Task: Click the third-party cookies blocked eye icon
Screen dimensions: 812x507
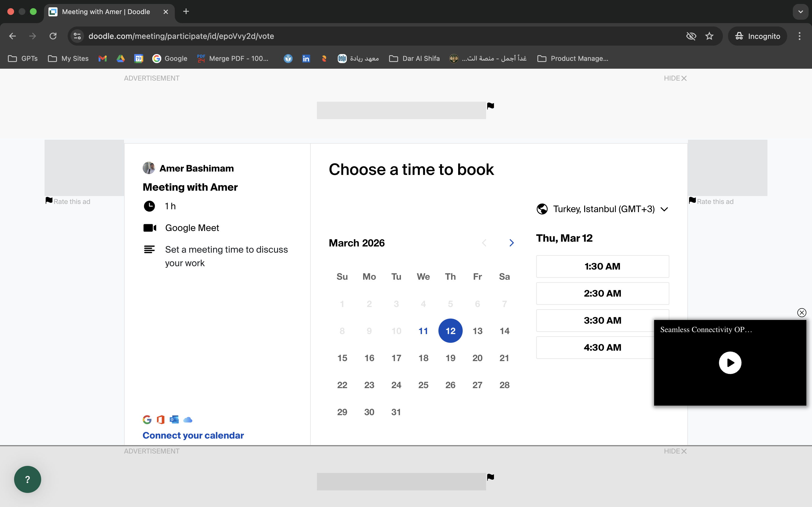Action: coord(691,36)
